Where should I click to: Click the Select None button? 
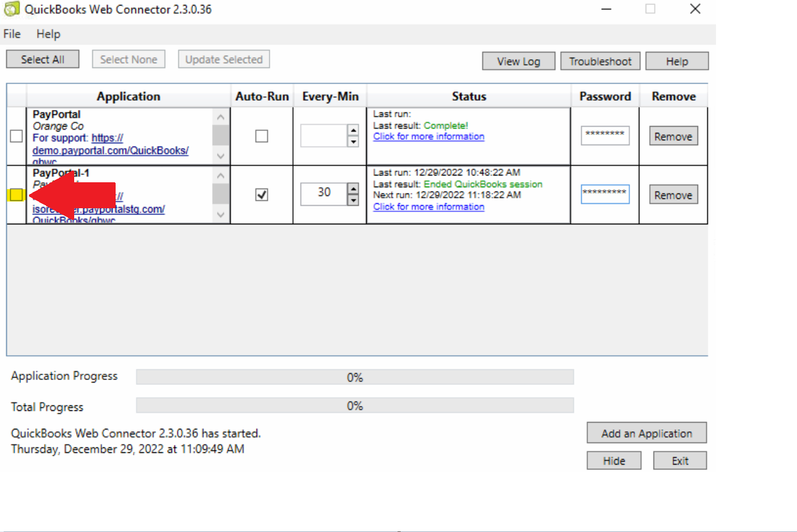pos(129,59)
